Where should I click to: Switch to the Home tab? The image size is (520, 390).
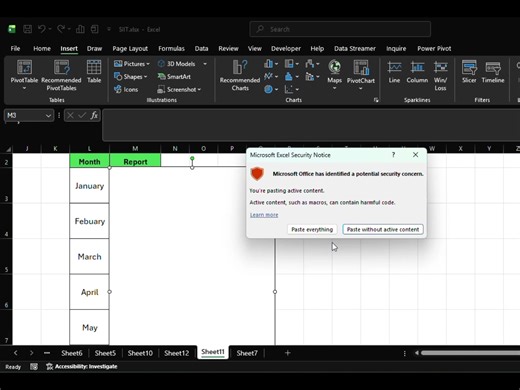tap(42, 49)
